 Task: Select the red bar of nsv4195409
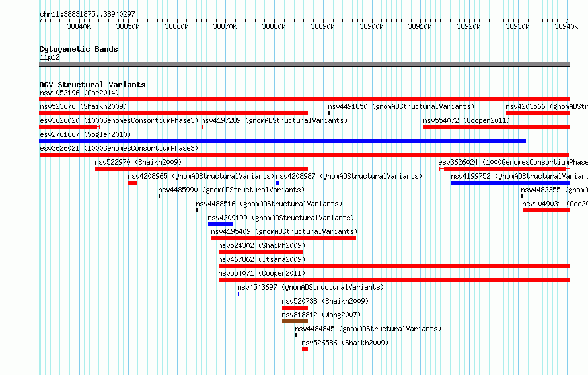283,238
